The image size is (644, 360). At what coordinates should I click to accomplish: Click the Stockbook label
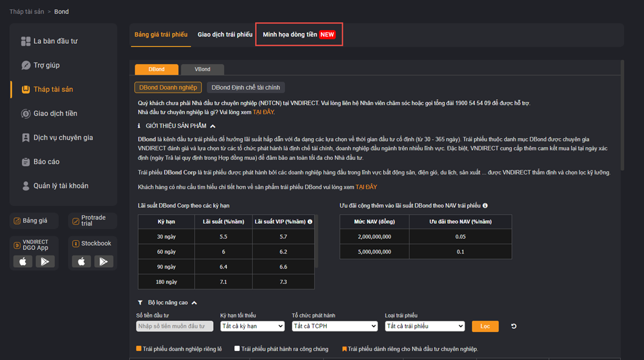pyautogui.click(x=96, y=243)
